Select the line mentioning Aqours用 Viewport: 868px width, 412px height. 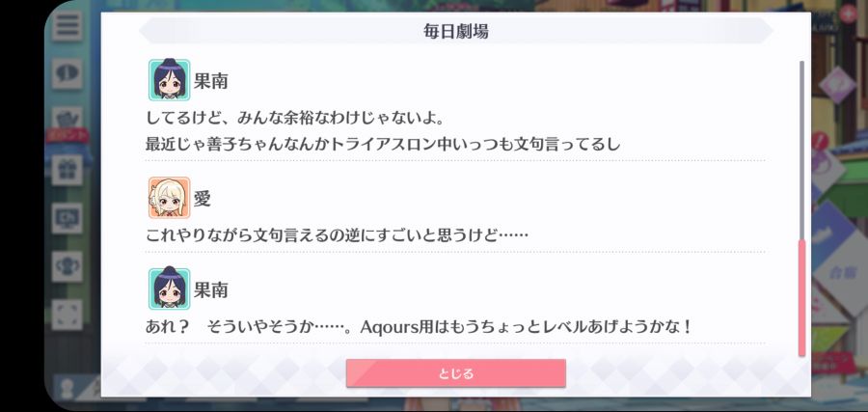tap(419, 327)
